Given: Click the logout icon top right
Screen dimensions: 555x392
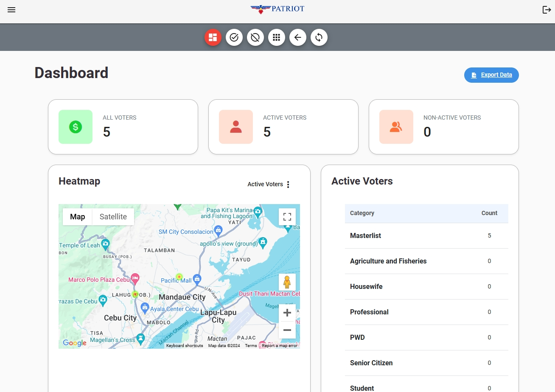Looking at the screenshot, I should (x=547, y=9).
